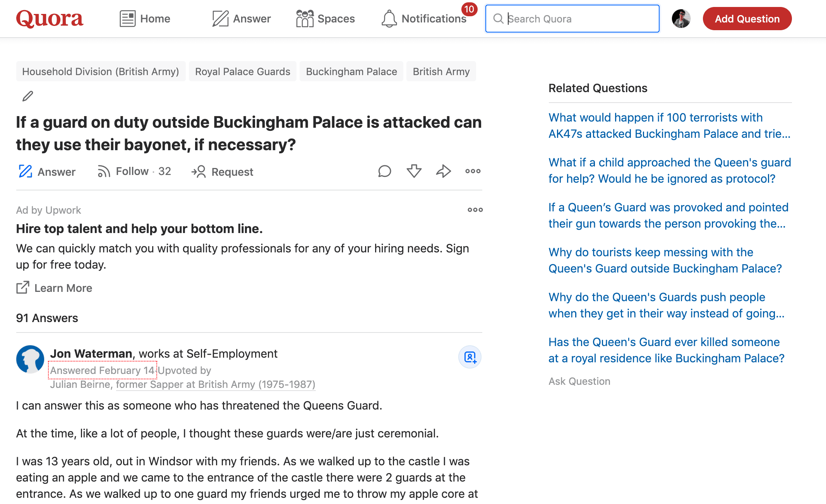
Task: Open question about 100 terrorists with AK47s
Action: [670, 125]
